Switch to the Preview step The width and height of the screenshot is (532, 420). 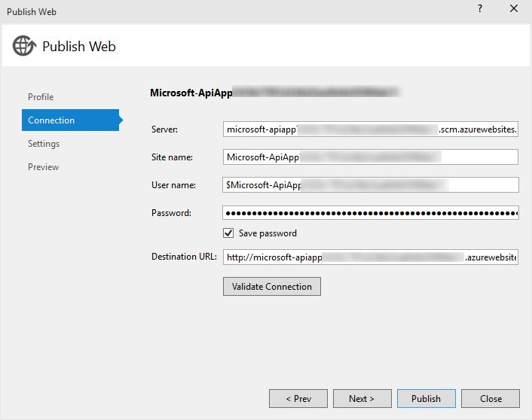point(44,167)
